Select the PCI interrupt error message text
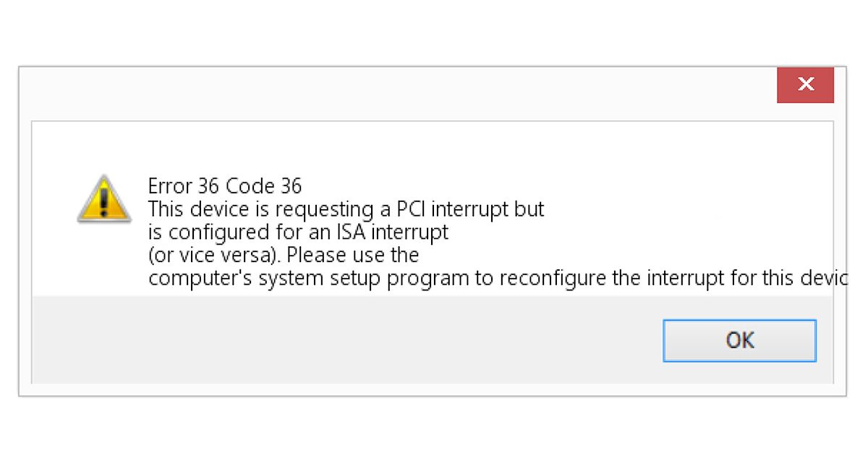The width and height of the screenshot is (868, 454). (346, 209)
